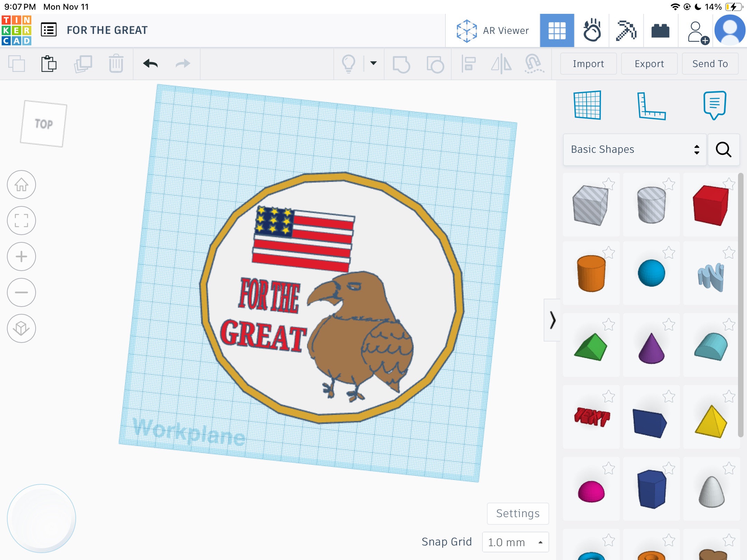Open the AR Viewer
This screenshot has height=560, width=747.
click(492, 31)
